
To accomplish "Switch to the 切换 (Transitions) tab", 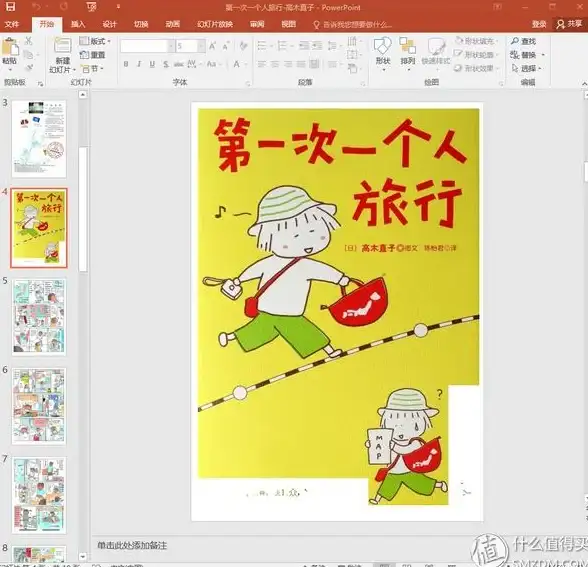I will [x=141, y=24].
